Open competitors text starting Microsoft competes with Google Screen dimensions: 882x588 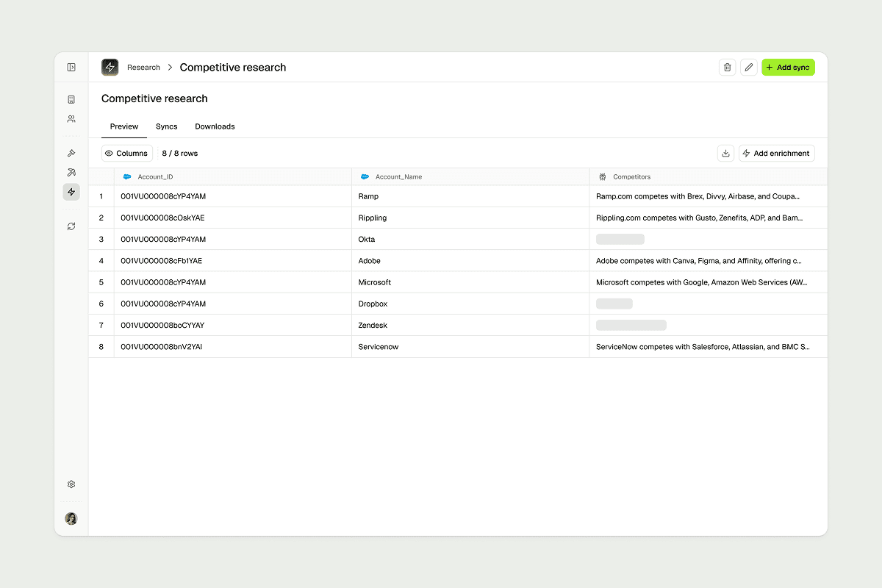(x=702, y=282)
